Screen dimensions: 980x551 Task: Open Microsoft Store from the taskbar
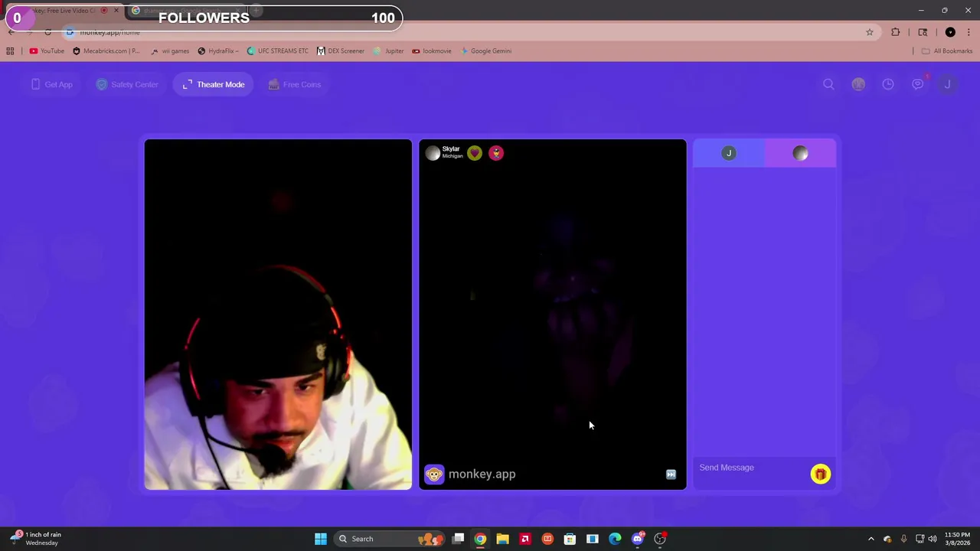point(570,539)
